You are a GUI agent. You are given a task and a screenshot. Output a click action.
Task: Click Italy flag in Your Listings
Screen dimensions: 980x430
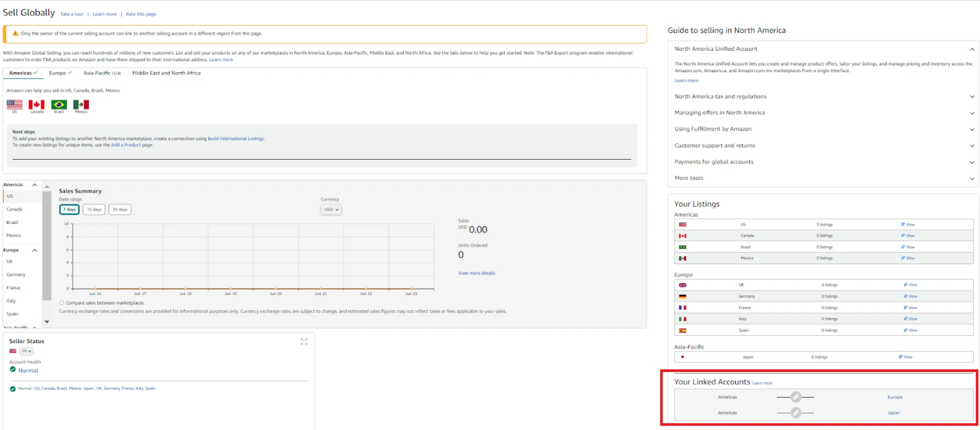pyautogui.click(x=682, y=319)
